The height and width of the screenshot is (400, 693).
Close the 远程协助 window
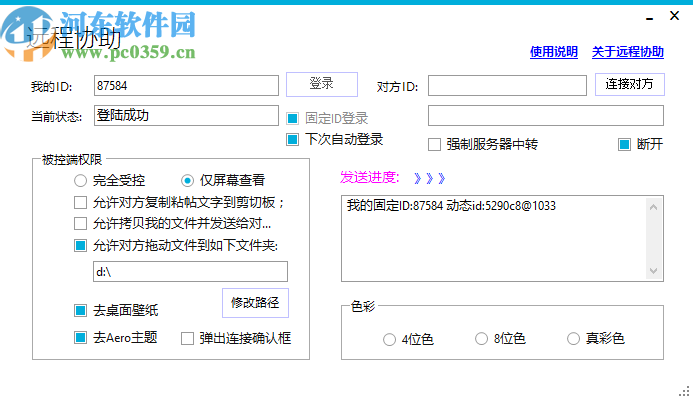[x=674, y=16]
